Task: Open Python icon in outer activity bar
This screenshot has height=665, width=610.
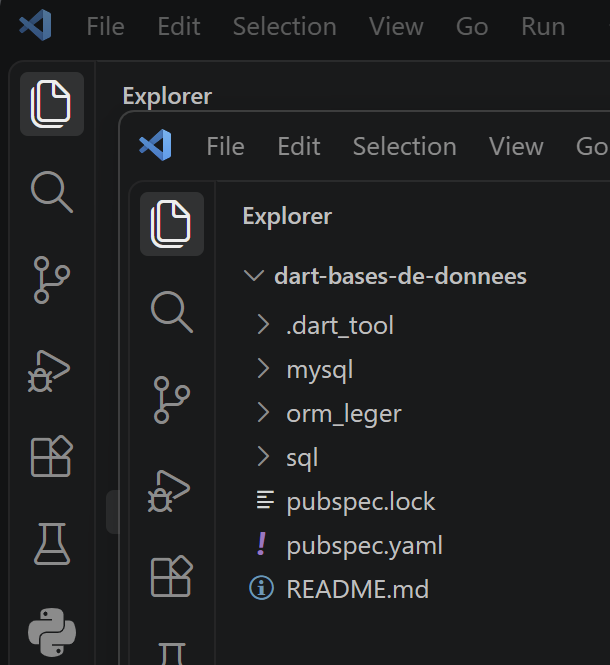Action: 52,632
